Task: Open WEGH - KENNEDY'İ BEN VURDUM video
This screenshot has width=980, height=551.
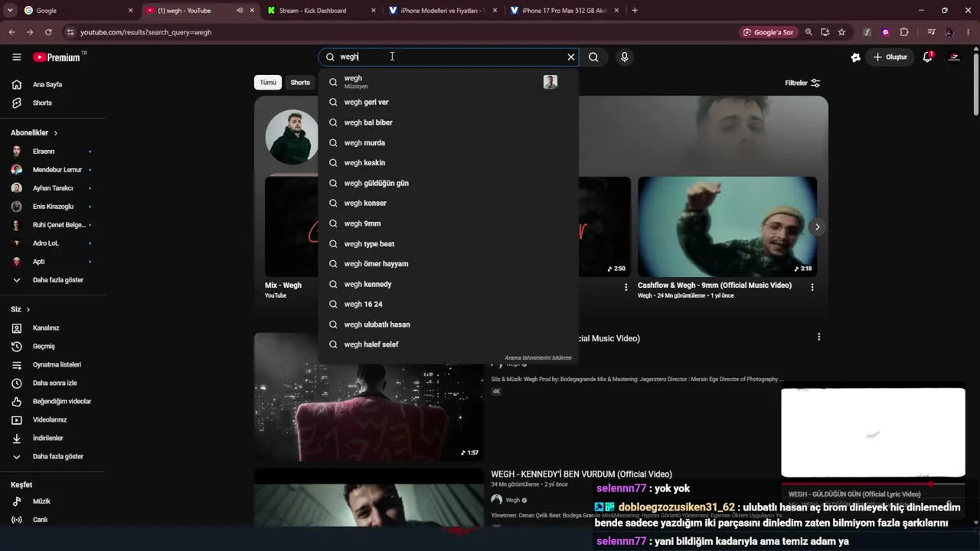Action: click(x=581, y=474)
